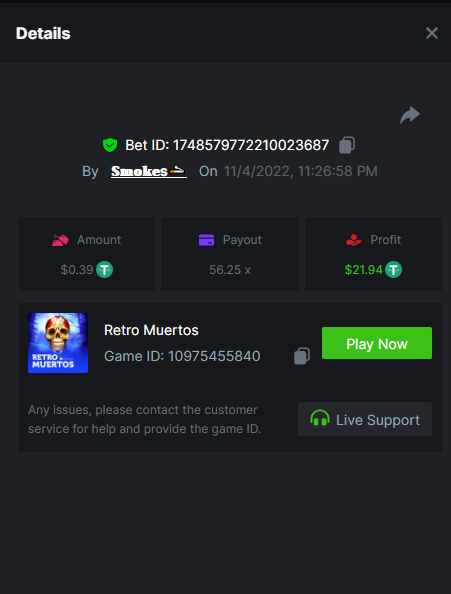The width and height of the screenshot is (451, 594).
Task: Click the Play Now button
Action: tap(377, 343)
